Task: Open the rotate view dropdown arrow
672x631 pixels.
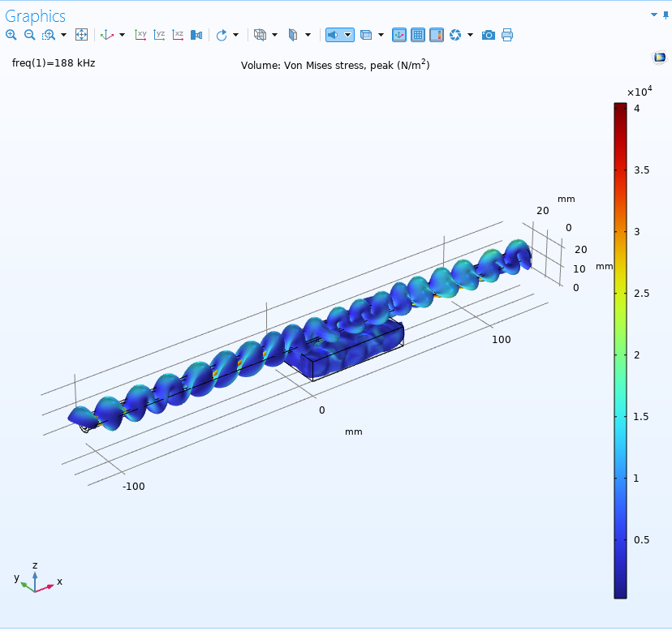Action: (236, 35)
